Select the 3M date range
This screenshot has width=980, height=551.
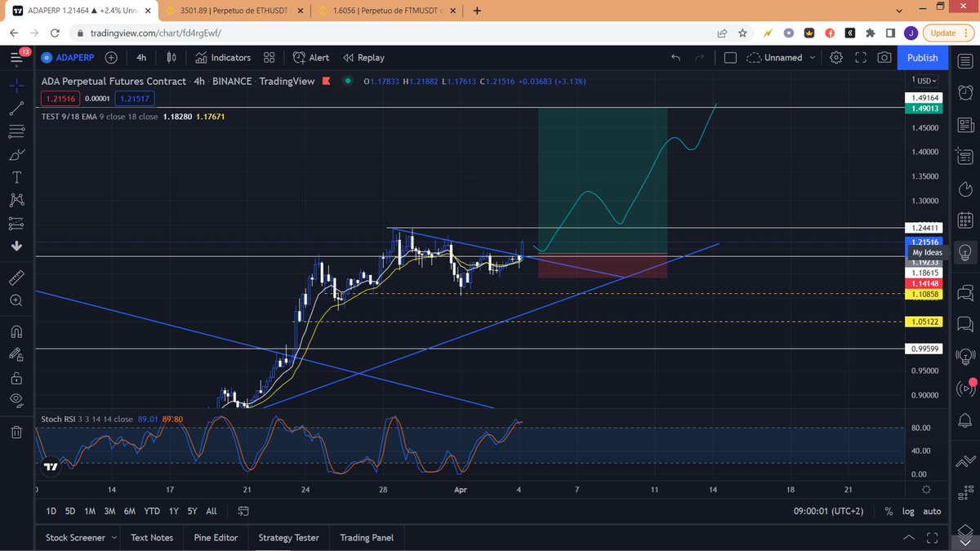coord(109,511)
